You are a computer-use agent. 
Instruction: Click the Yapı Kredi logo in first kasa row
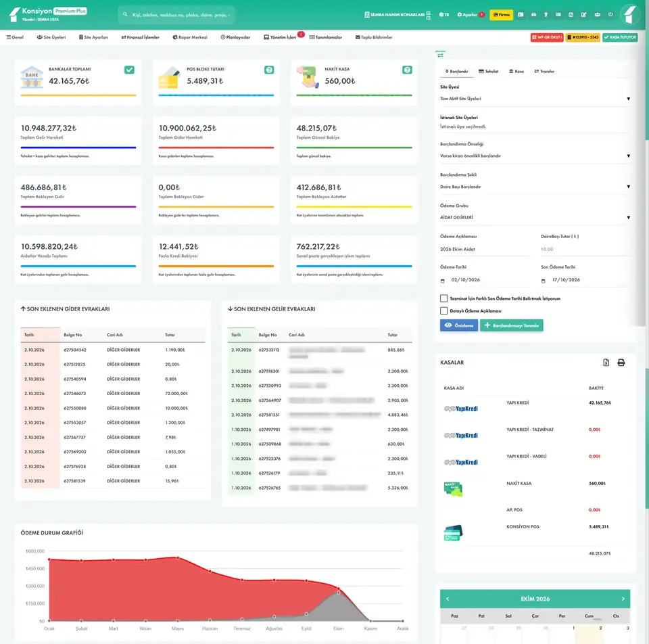pos(460,409)
